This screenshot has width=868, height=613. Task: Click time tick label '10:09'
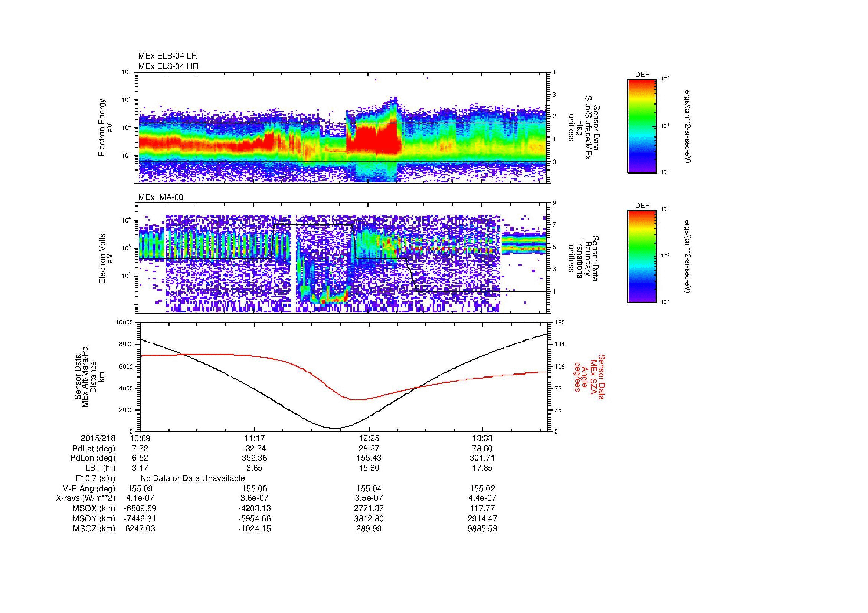click(140, 438)
